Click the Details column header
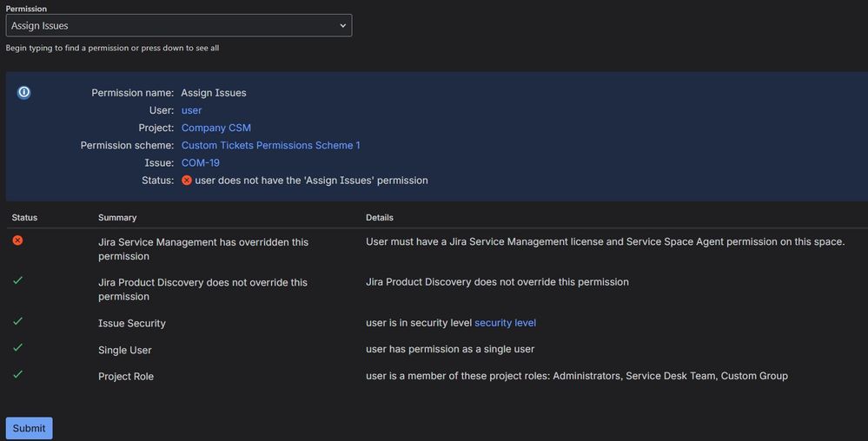 click(380, 217)
